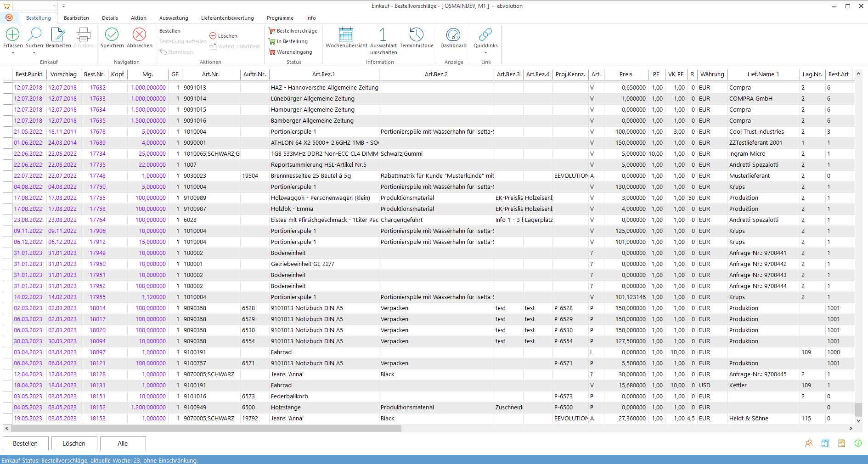Open the Info ribbon tab

coord(311,18)
